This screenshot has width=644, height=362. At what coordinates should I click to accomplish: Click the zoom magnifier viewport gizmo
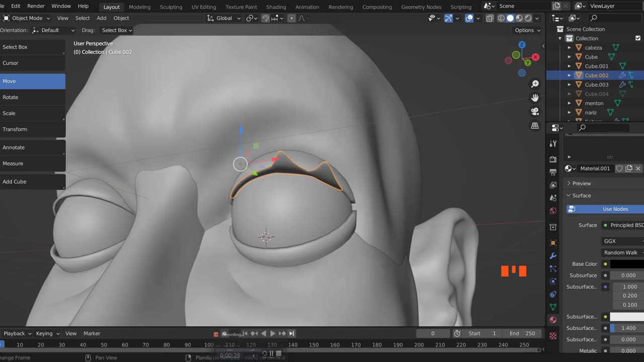tap(535, 84)
